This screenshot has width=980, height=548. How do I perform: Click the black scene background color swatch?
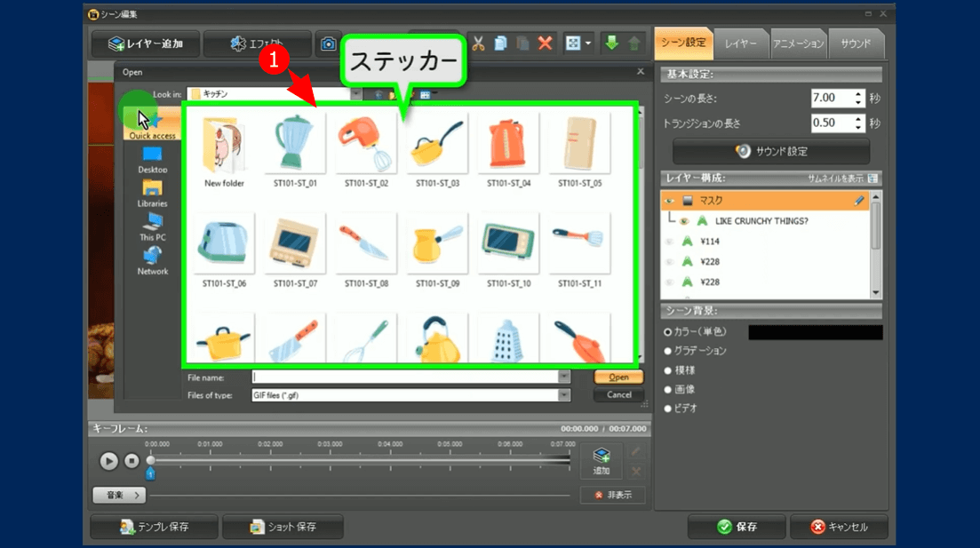click(x=815, y=332)
